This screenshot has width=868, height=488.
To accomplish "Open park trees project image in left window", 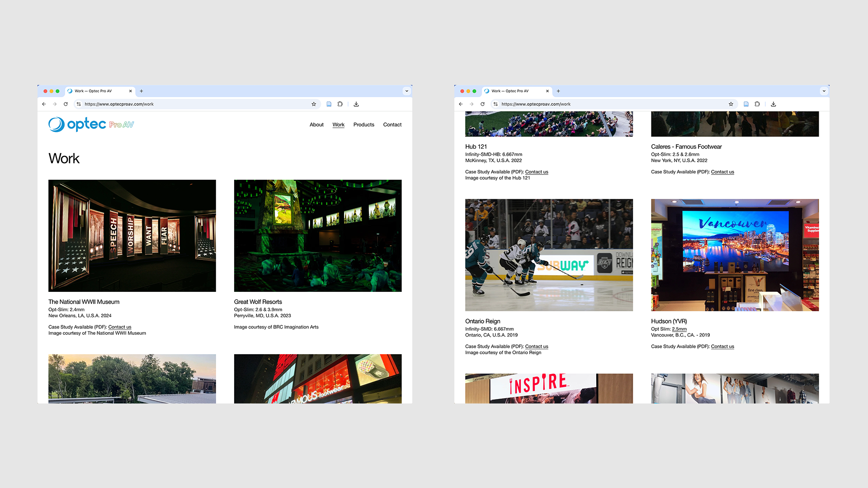I will coord(132,379).
